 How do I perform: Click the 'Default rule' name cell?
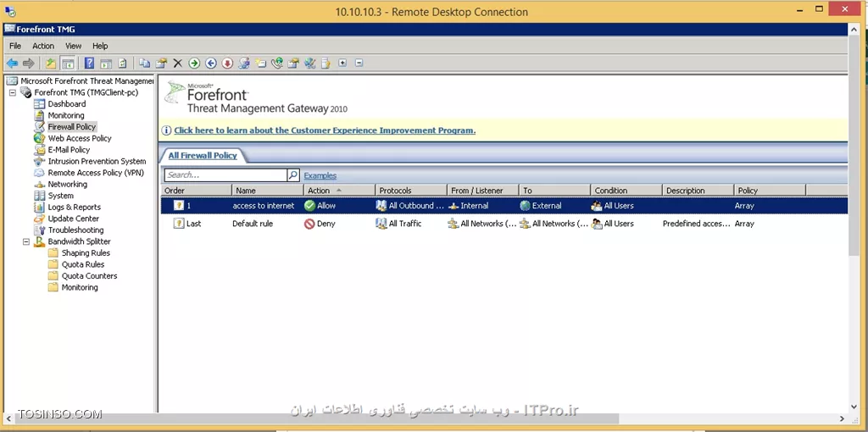253,224
